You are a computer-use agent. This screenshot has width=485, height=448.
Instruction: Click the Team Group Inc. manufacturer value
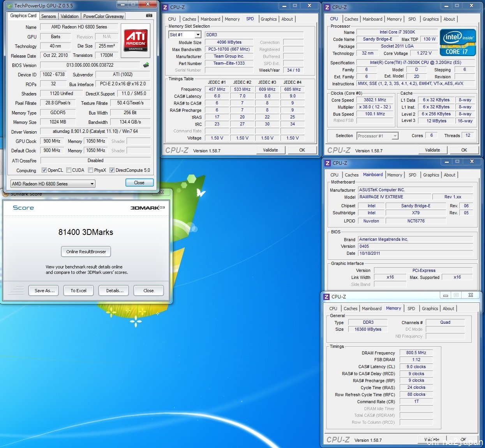pyautogui.click(x=229, y=56)
